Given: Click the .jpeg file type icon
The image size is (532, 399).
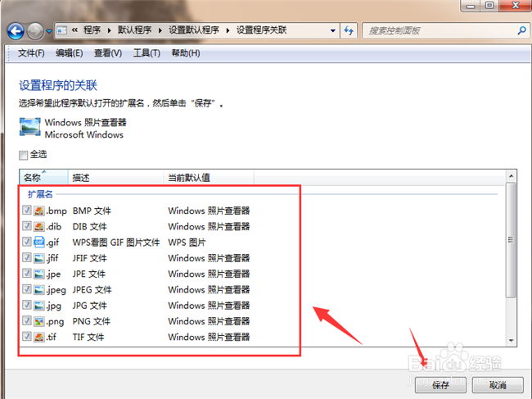Looking at the screenshot, I should [39, 290].
